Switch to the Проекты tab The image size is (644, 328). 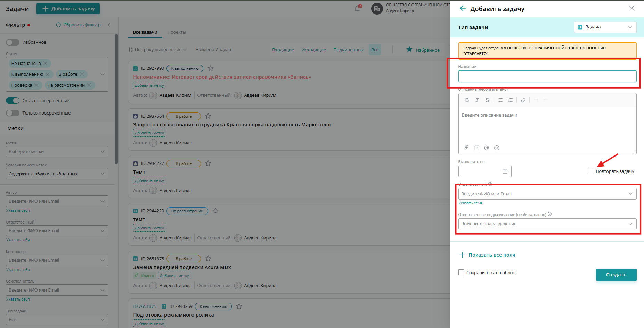point(177,32)
